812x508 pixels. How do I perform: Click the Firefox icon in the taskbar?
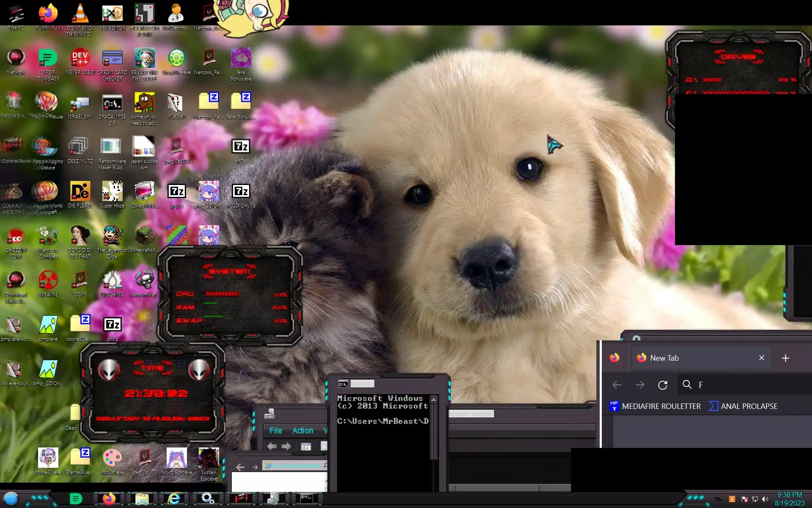[109, 499]
